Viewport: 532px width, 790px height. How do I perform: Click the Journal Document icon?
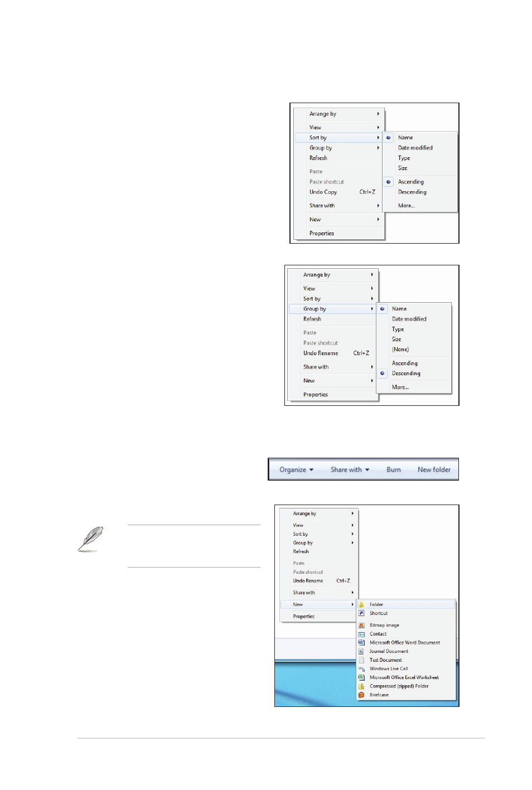pos(361,651)
